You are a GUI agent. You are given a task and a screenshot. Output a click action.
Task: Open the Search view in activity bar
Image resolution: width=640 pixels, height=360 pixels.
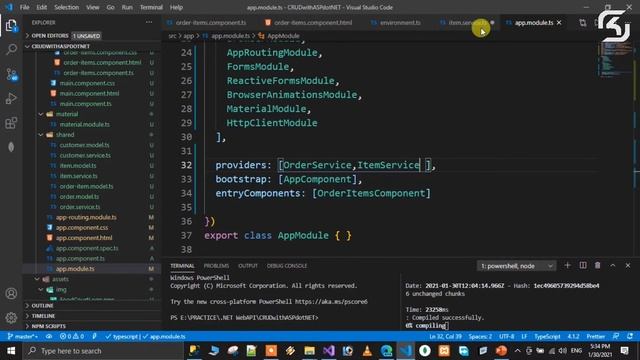pyautogui.click(x=11, y=50)
